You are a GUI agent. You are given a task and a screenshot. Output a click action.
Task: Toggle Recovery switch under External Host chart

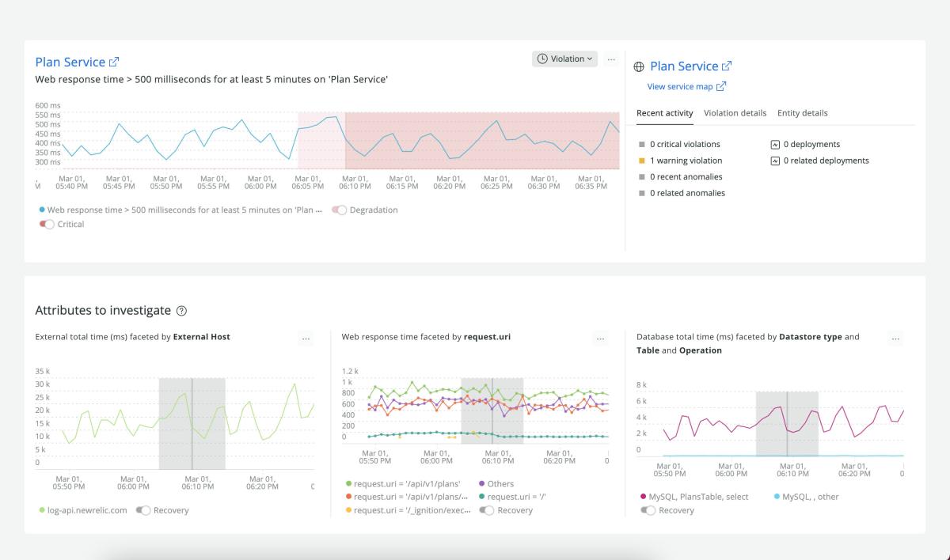tap(143, 511)
